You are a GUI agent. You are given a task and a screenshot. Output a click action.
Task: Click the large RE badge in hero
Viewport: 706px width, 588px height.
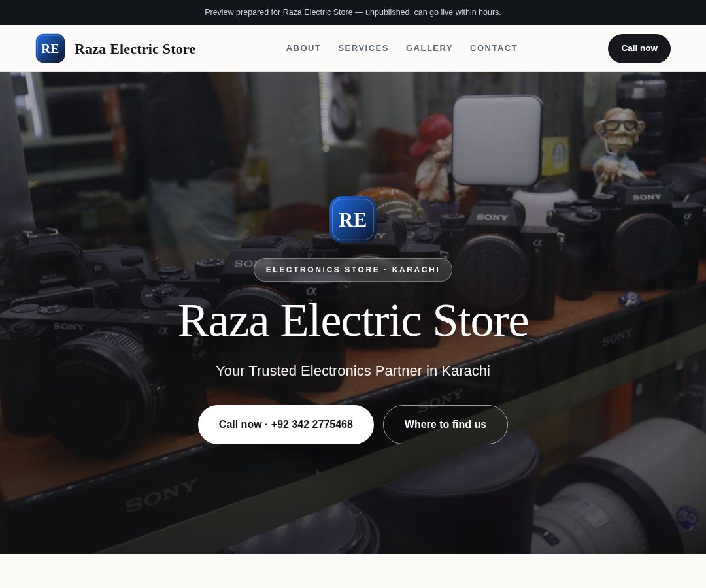[352, 220]
